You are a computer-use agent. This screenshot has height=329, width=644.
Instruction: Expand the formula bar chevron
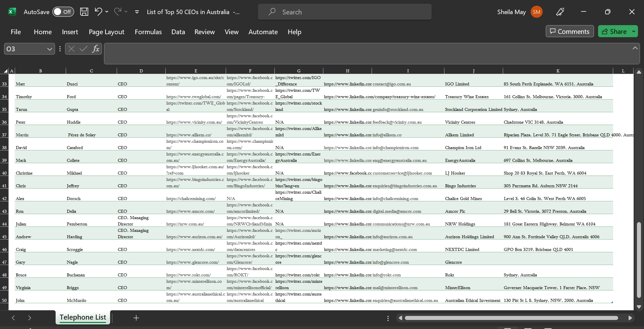click(635, 48)
